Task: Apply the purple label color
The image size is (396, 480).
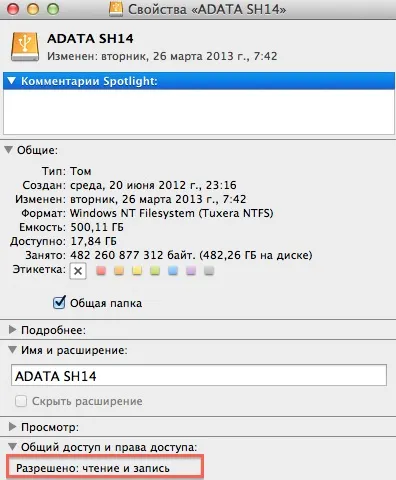Action: click(191, 270)
